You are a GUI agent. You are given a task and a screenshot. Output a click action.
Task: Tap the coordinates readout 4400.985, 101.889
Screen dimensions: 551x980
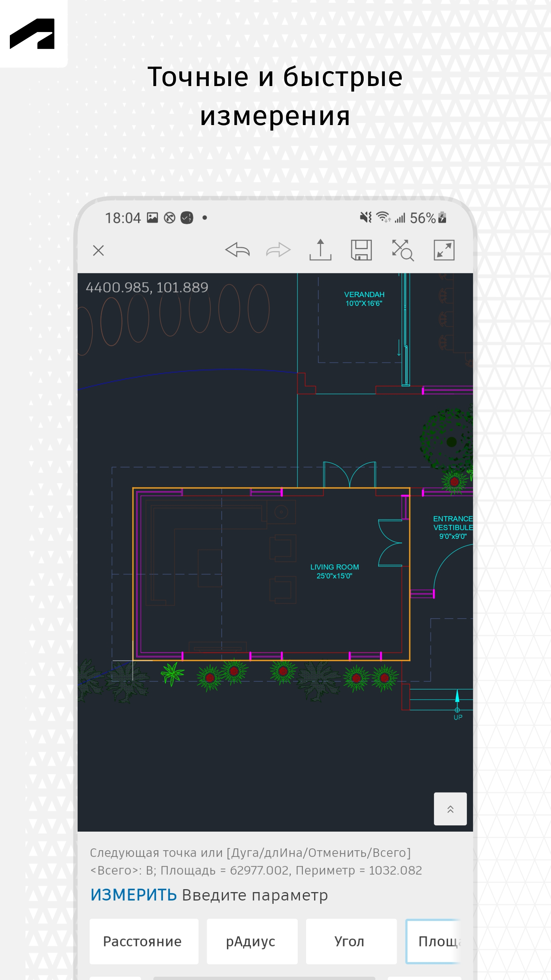pyautogui.click(x=147, y=288)
